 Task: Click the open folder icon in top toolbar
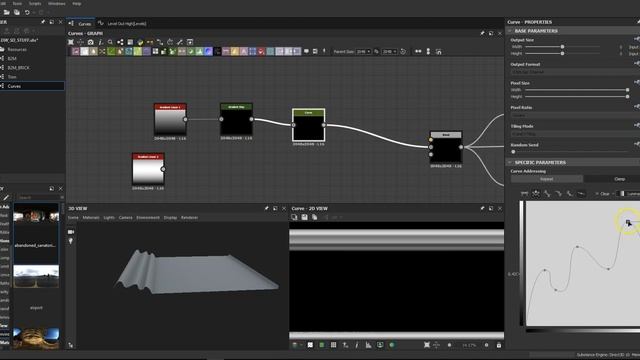click(7, 13)
